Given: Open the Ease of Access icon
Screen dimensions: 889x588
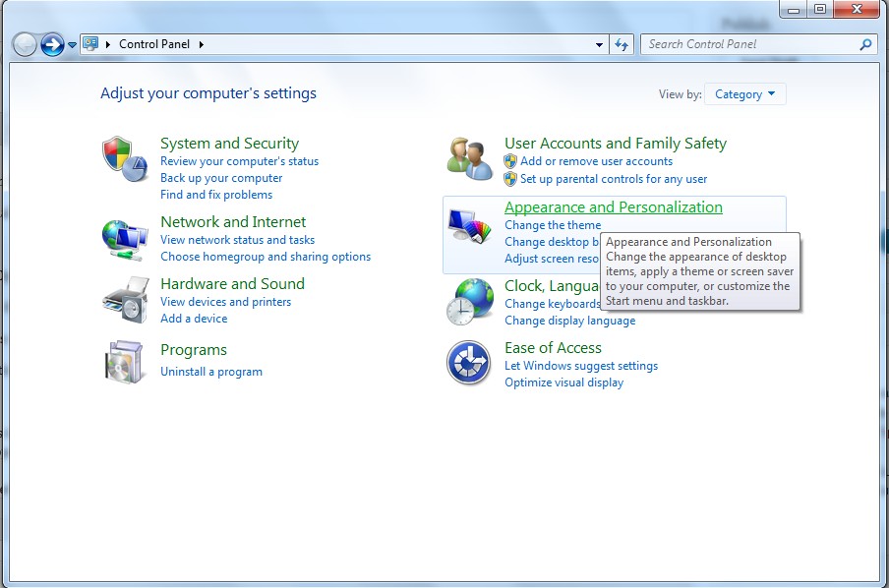Looking at the screenshot, I should click(x=469, y=362).
